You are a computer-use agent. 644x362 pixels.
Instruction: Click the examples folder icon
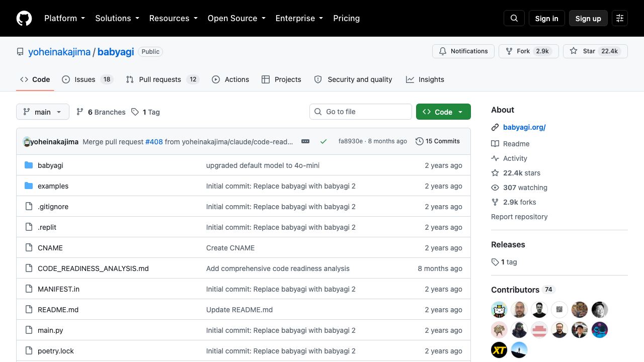point(29,186)
